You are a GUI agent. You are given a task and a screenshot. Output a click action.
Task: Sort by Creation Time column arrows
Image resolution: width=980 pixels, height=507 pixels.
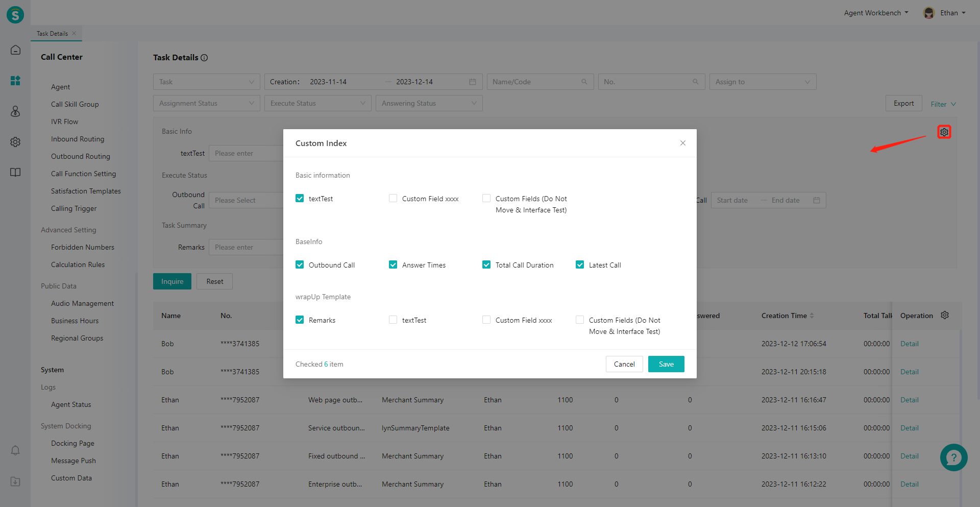pos(812,316)
